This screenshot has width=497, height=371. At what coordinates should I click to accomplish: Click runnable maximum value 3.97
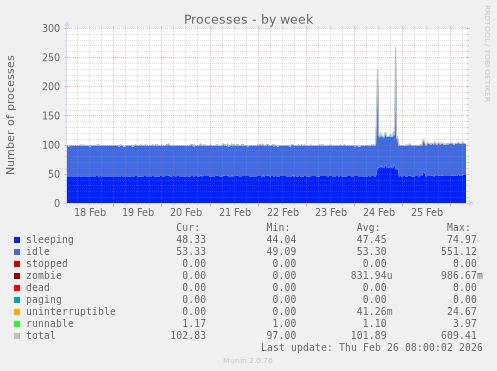[x=465, y=324]
